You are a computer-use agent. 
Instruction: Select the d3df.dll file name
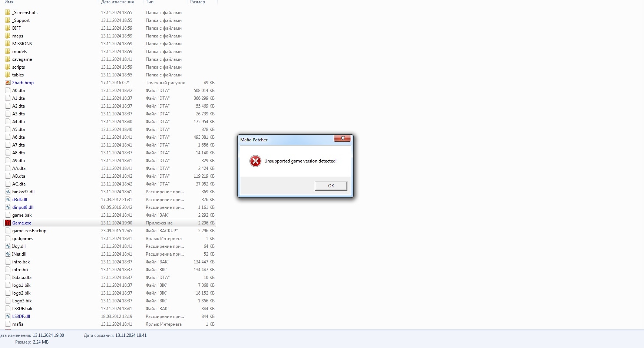20,200
